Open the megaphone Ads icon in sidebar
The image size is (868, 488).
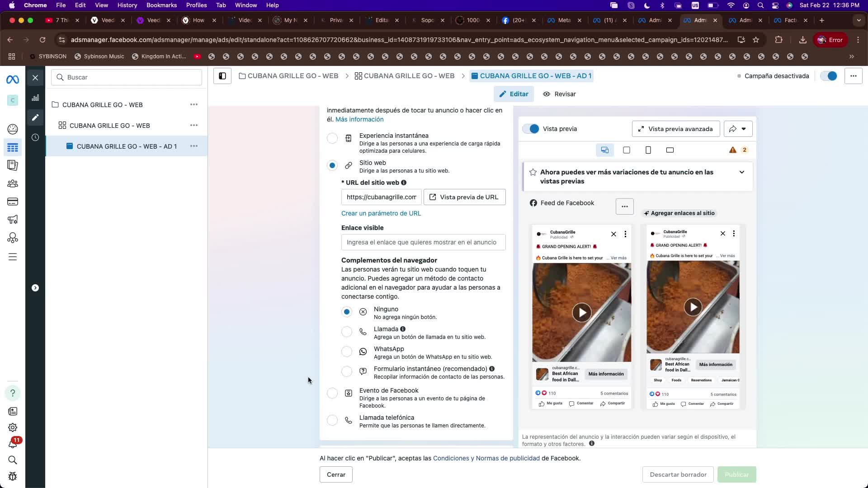tap(13, 220)
